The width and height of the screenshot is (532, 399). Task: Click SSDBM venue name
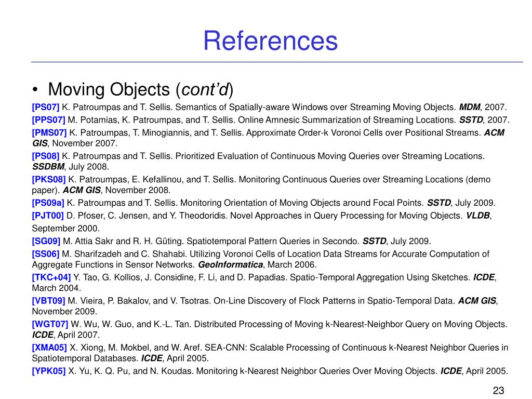48,167
